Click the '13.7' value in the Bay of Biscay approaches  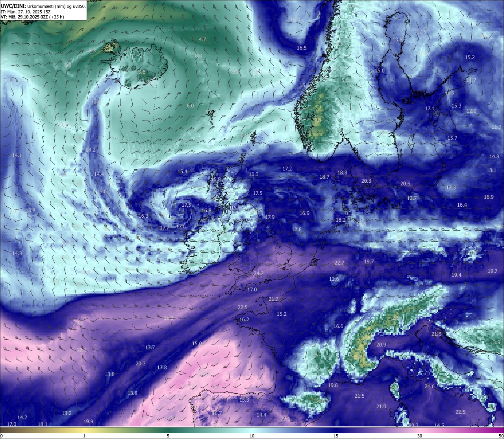click(x=150, y=347)
